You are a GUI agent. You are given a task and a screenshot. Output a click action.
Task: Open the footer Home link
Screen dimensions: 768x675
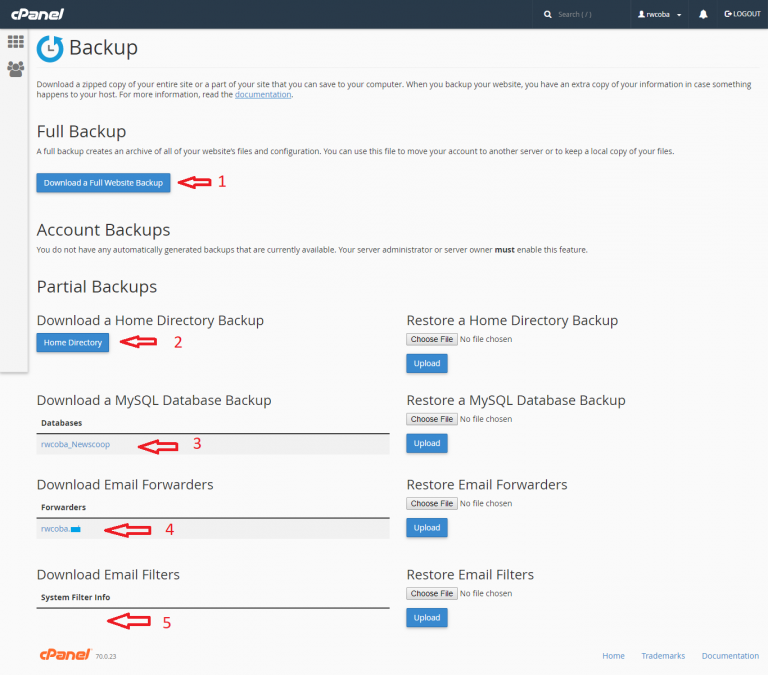[613, 656]
